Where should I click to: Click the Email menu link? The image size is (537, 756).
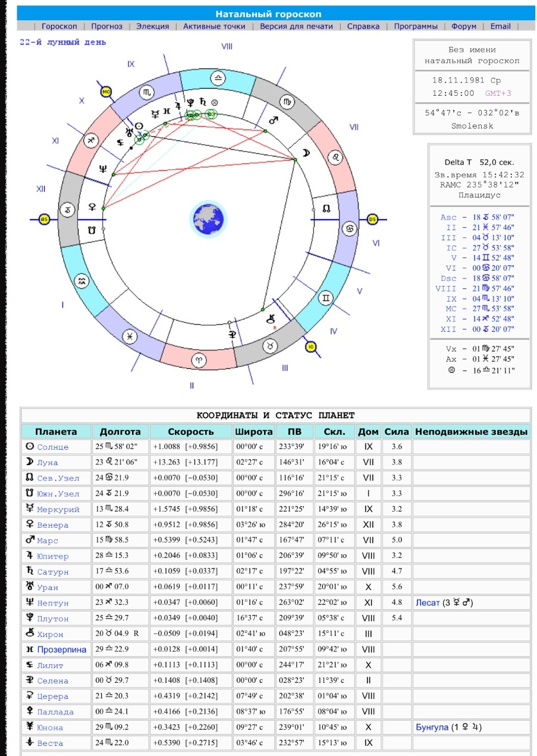pyautogui.click(x=501, y=26)
